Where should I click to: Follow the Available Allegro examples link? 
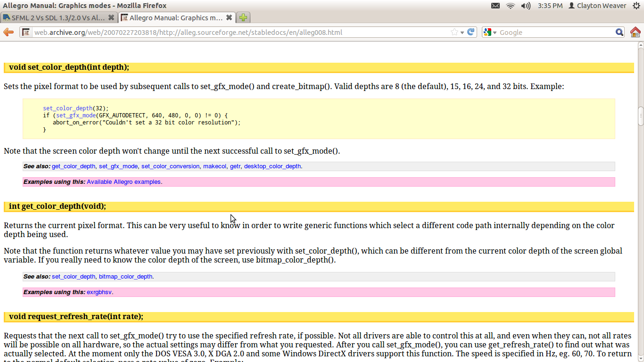coord(124,182)
